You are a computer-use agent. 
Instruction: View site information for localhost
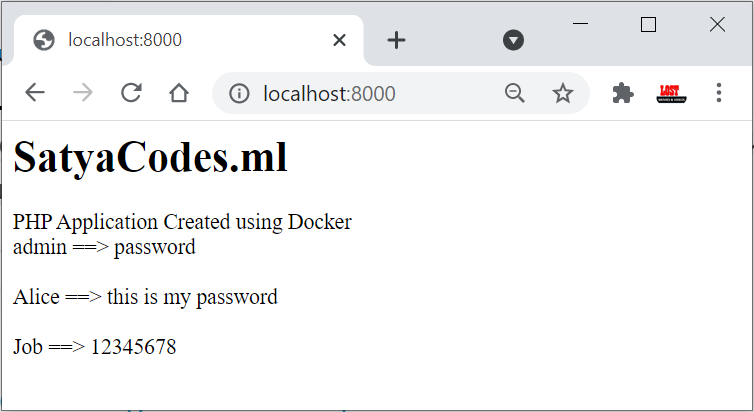pyautogui.click(x=238, y=93)
